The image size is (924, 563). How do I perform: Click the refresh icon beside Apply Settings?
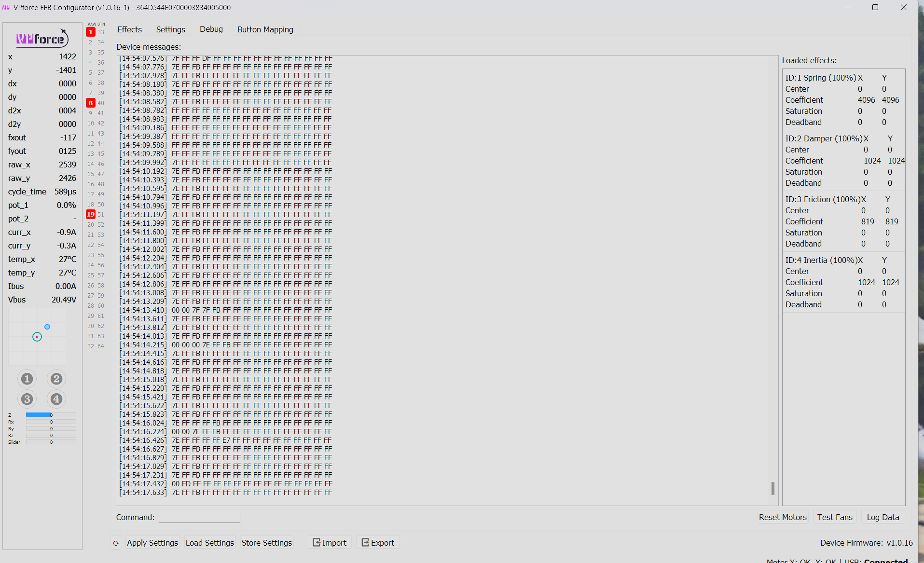tap(116, 543)
